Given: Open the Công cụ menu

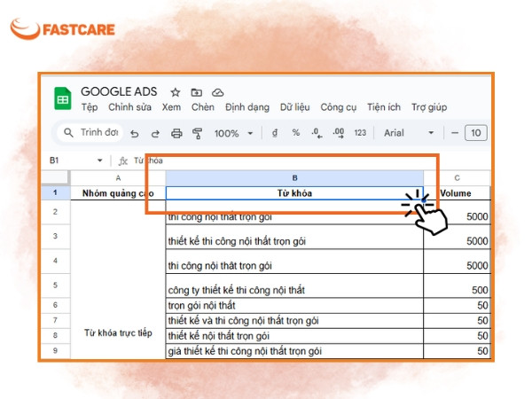Looking at the screenshot, I should 339,107.
